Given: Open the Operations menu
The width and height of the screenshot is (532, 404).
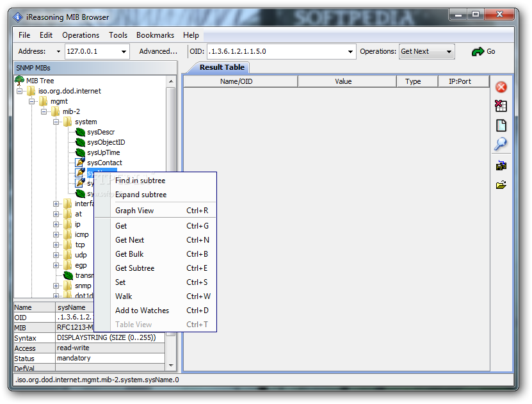Looking at the screenshot, I should pyautogui.click(x=81, y=35).
